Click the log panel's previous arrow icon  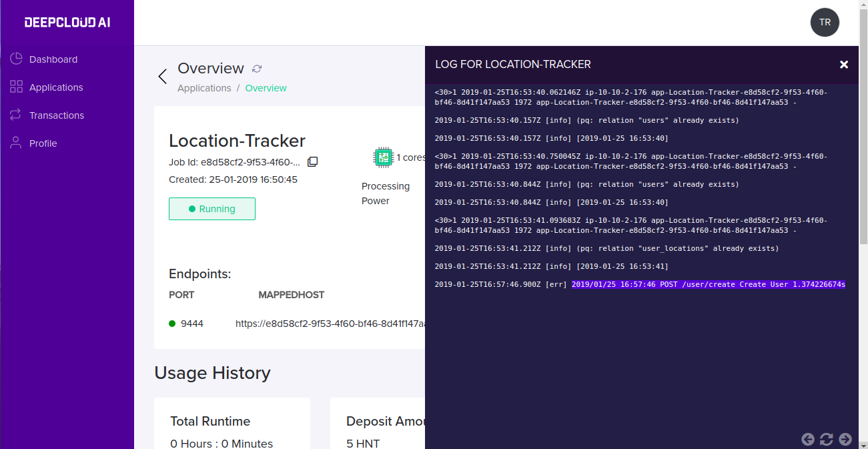(808, 439)
